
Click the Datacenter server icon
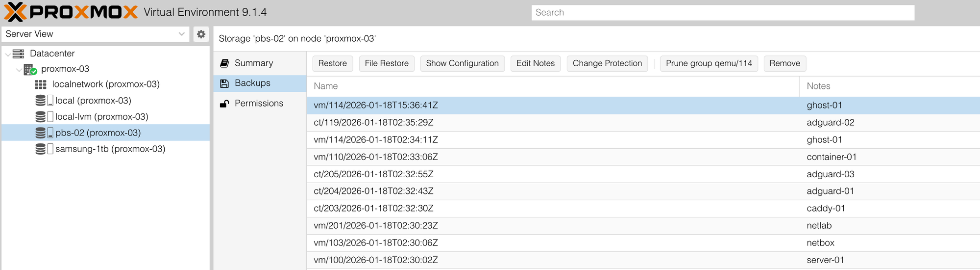click(19, 54)
